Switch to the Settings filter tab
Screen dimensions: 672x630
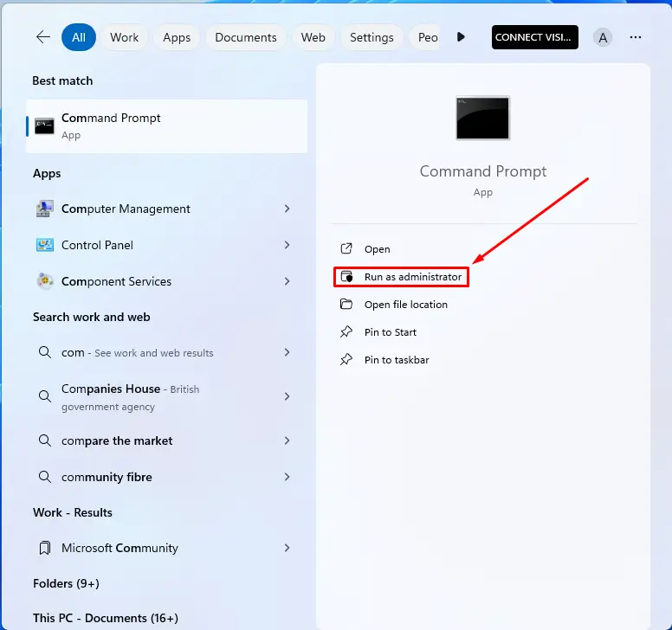click(x=372, y=37)
